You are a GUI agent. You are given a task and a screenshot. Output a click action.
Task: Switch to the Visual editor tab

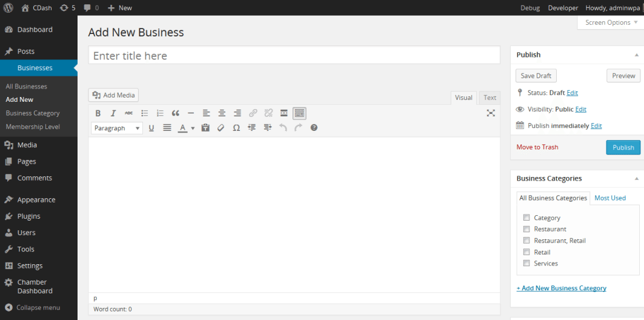[x=463, y=98]
